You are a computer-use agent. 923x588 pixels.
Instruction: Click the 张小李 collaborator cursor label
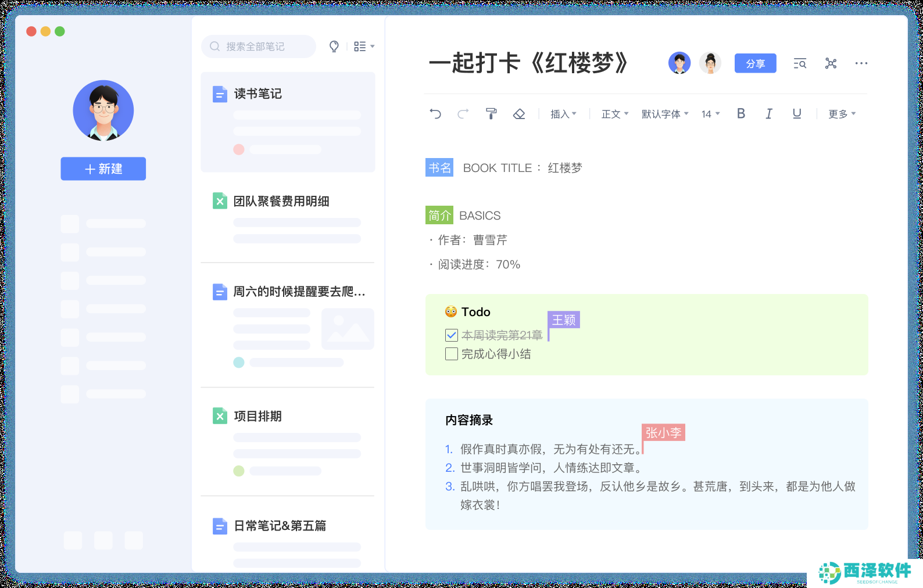click(663, 432)
